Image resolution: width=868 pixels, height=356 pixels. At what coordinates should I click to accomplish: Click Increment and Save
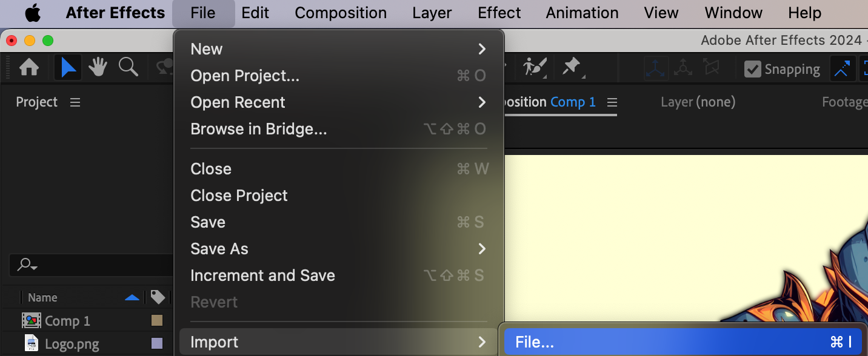click(x=262, y=275)
